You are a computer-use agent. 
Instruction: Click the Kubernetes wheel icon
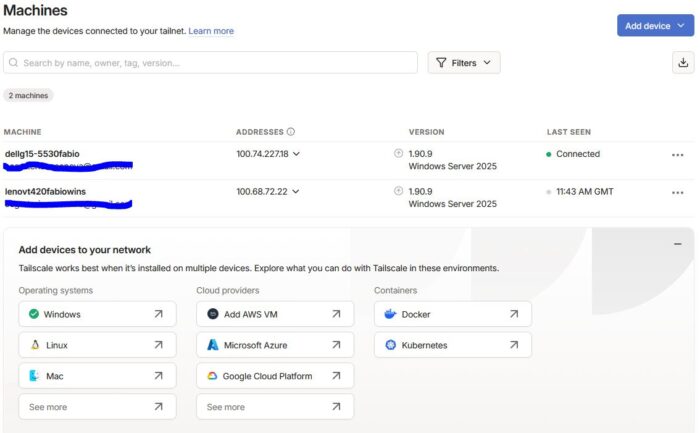pos(391,345)
